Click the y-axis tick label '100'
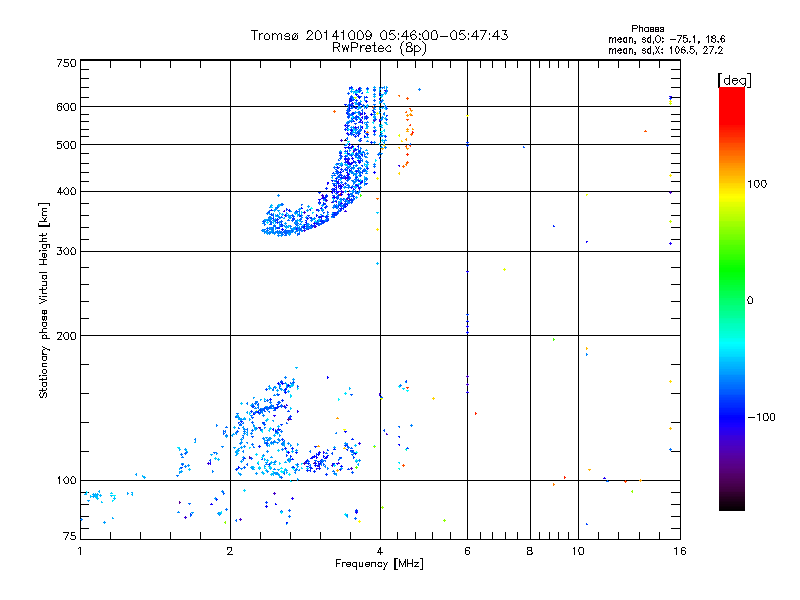This screenshot has width=800, height=600. tap(66, 480)
